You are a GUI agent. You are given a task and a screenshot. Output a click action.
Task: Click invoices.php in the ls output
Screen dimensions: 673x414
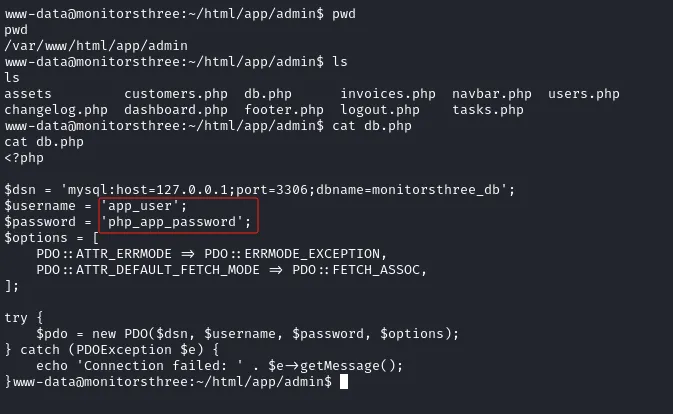(x=388, y=94)
